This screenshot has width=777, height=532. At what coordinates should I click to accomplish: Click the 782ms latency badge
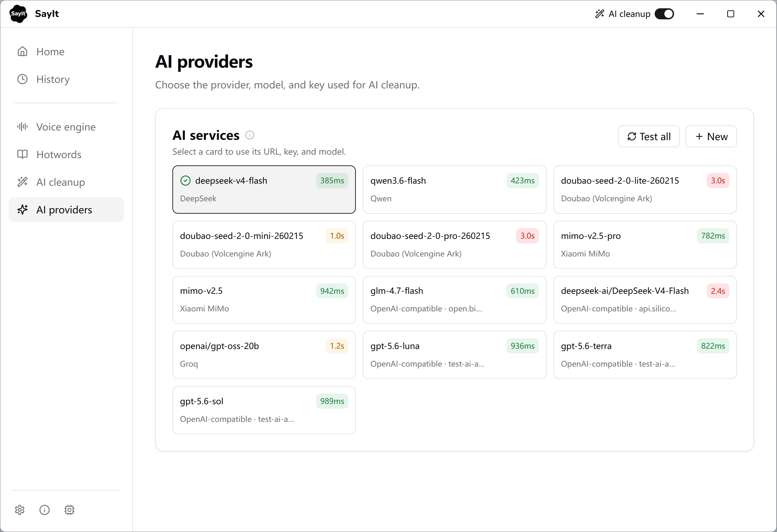pyautogui.click(x=713, y=236)
